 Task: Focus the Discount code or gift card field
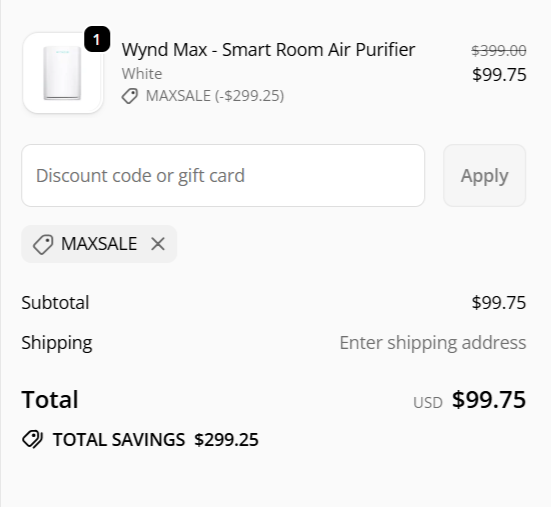click(x=223, y=175)
